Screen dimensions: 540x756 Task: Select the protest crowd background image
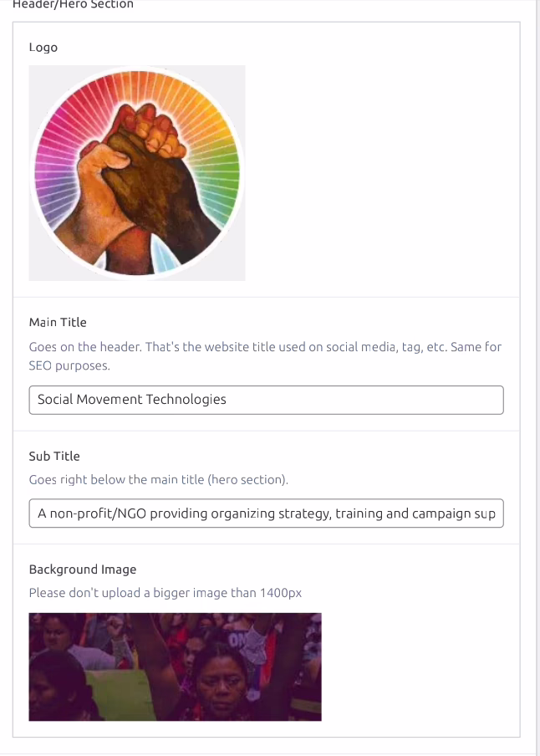175,667
